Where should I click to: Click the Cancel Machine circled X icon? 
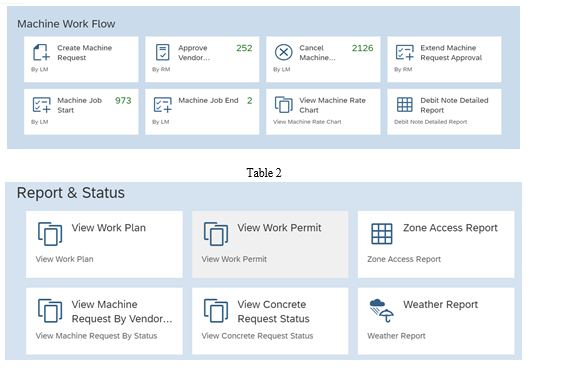pyautogui.click(x=284, y=52)
